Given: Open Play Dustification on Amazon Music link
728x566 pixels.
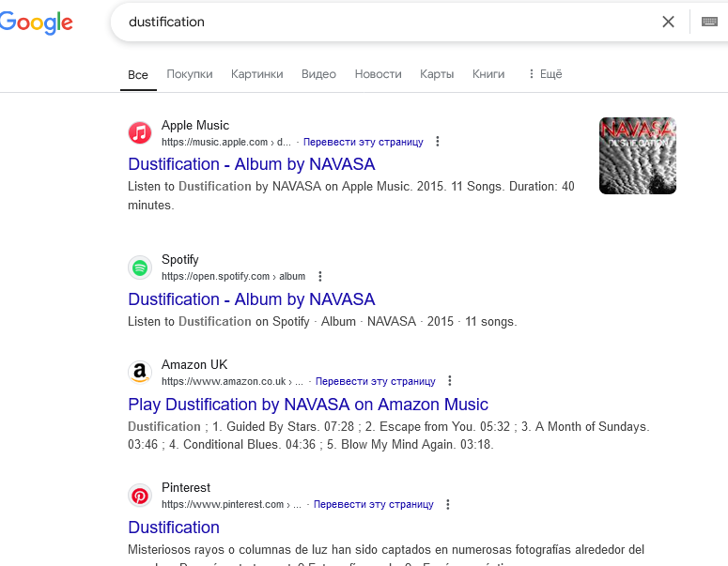Looking at the screenshot, I should (308, 405).
